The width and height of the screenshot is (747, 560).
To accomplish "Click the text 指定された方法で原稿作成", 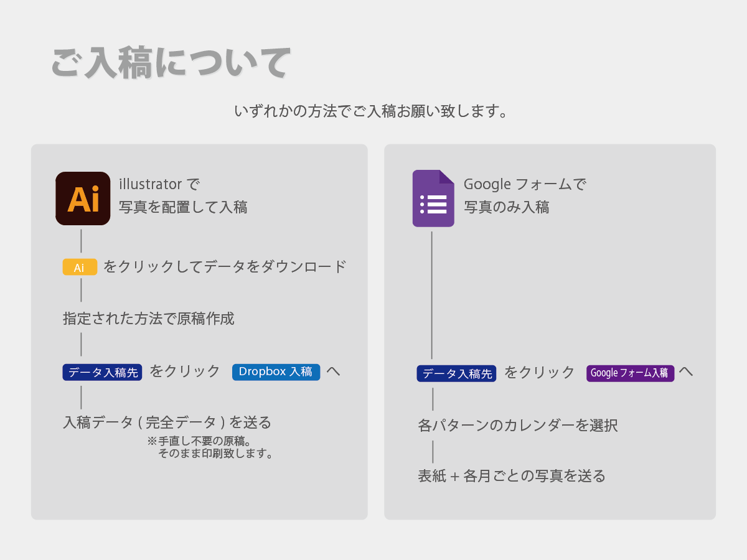I will 149,319.
